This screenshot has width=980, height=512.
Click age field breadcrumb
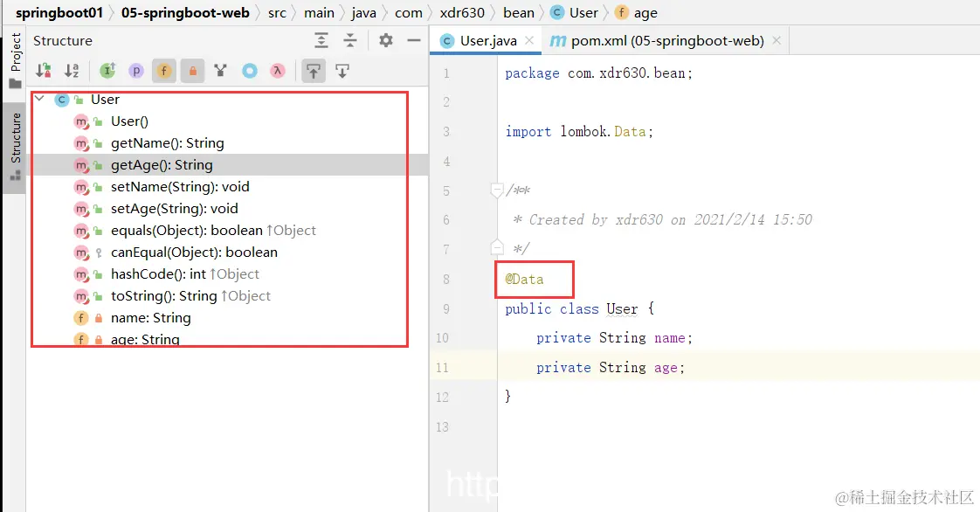pos(636,12)
